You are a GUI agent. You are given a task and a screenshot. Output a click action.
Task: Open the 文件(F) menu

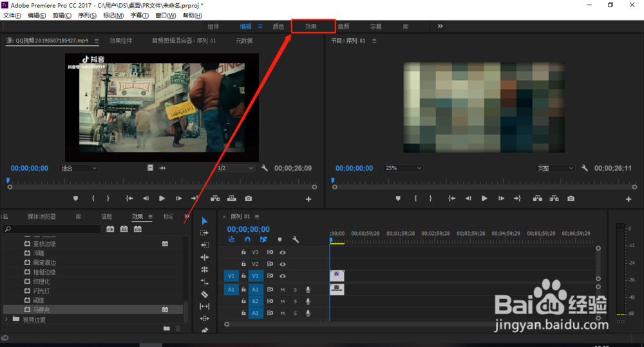[12, 15]
